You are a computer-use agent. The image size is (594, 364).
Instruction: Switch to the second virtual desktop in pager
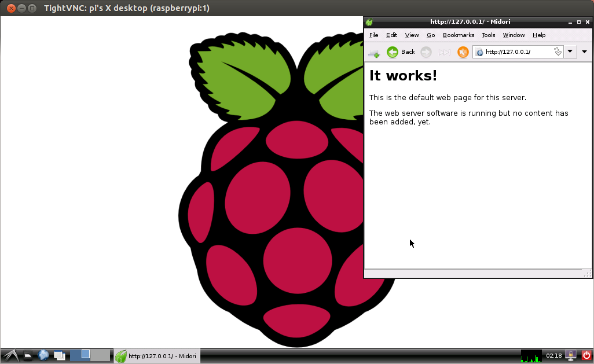tap(100, 355)
